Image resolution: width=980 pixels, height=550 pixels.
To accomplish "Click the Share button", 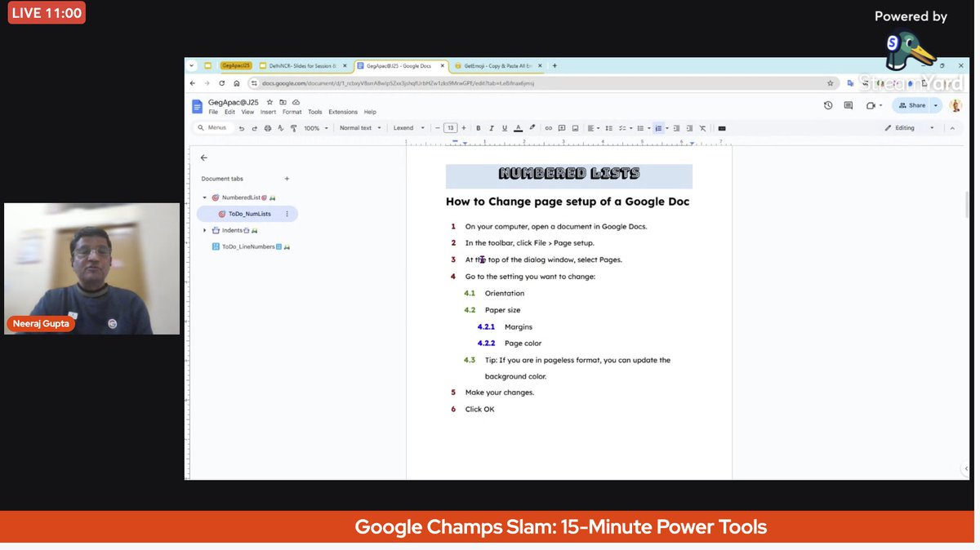I will pyautogui.click(x=911, y=105).
